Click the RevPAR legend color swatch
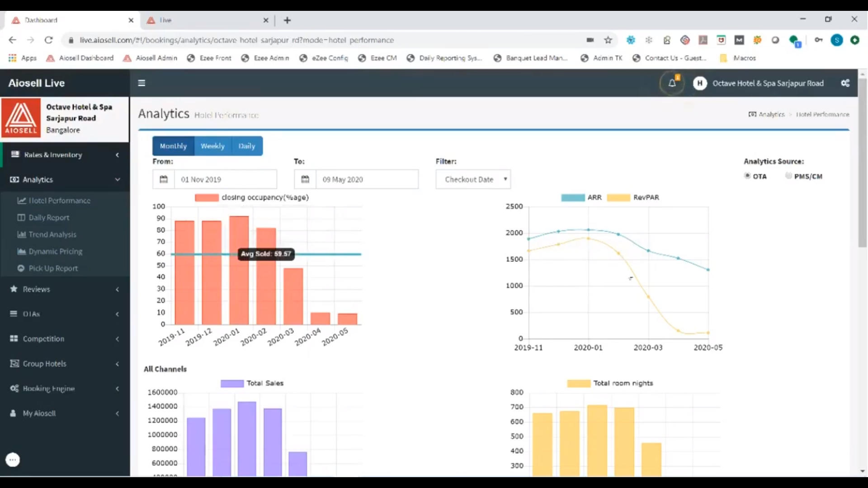The height and width of the screenshot is (488, 868). (618, 197)
